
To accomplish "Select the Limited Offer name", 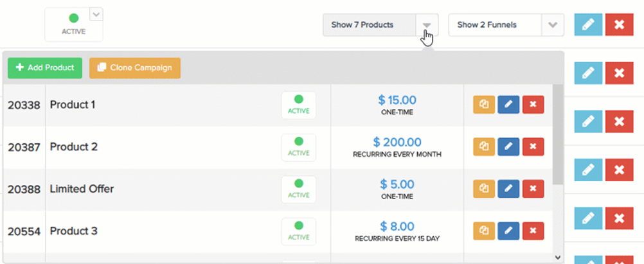I will coord(82,189).
